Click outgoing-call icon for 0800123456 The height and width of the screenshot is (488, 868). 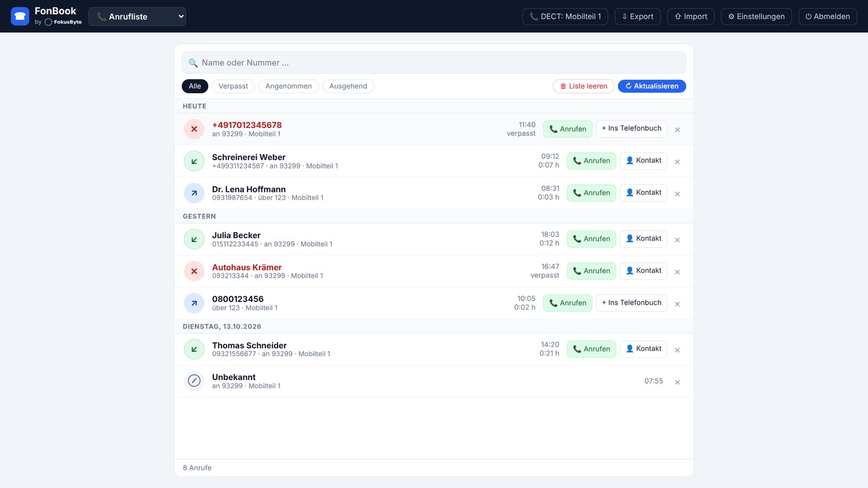(x=194, y=303)
